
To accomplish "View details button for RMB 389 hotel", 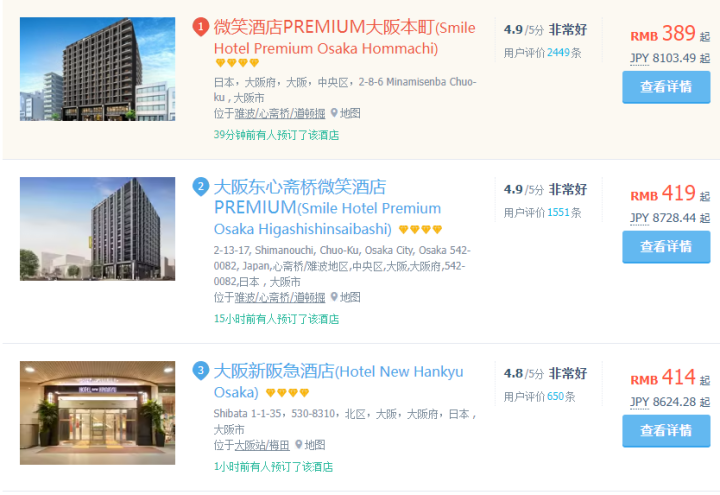I will pyautogui.click(x=666, y=87).
